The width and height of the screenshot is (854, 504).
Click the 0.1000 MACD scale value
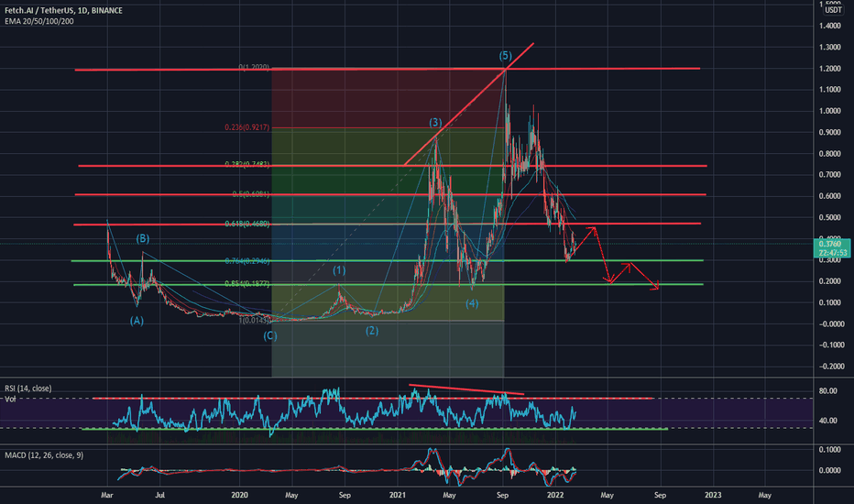(829, 449)
